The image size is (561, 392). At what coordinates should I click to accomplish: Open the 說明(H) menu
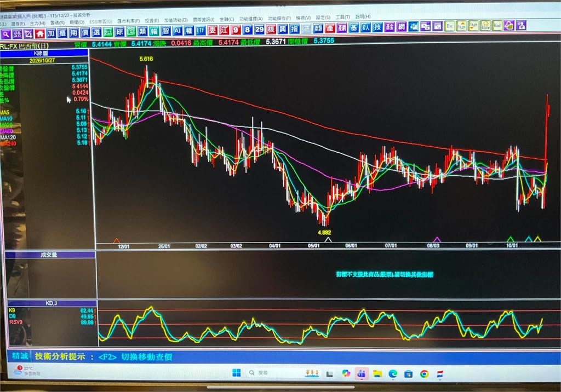coord(363,17)
